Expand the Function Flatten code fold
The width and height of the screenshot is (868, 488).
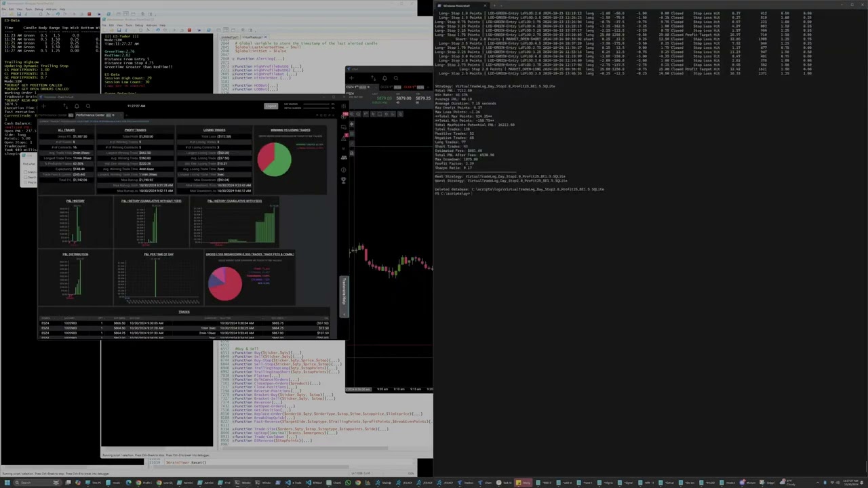point(233,375)
